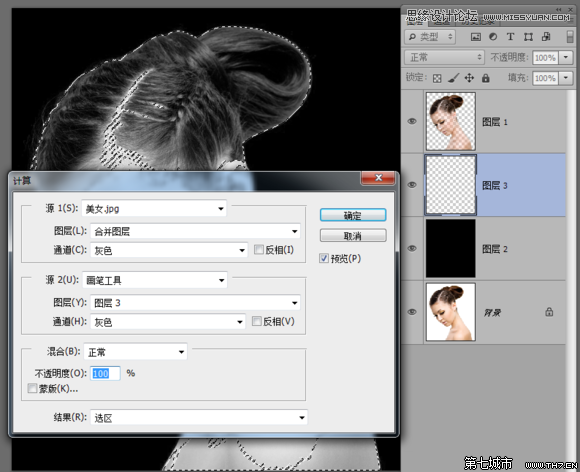Uncheck the 预览(P) preview checkbox
The width and height of the screenshot is (580, 472).
point(324,258)
